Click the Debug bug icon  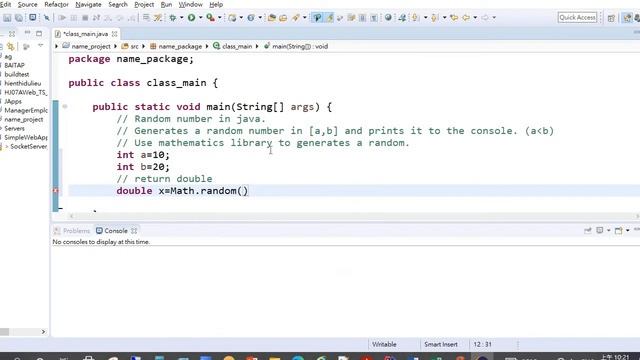coord(173,18)
